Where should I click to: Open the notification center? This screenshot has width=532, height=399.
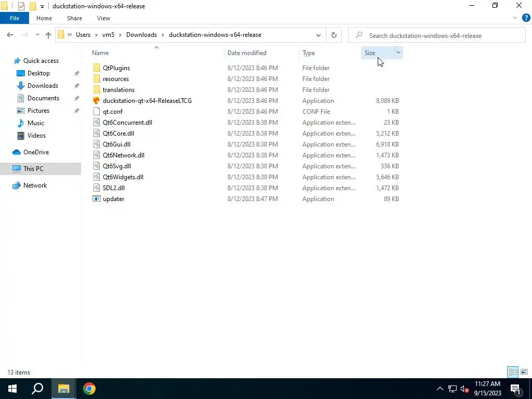click(x=516, y=389)
